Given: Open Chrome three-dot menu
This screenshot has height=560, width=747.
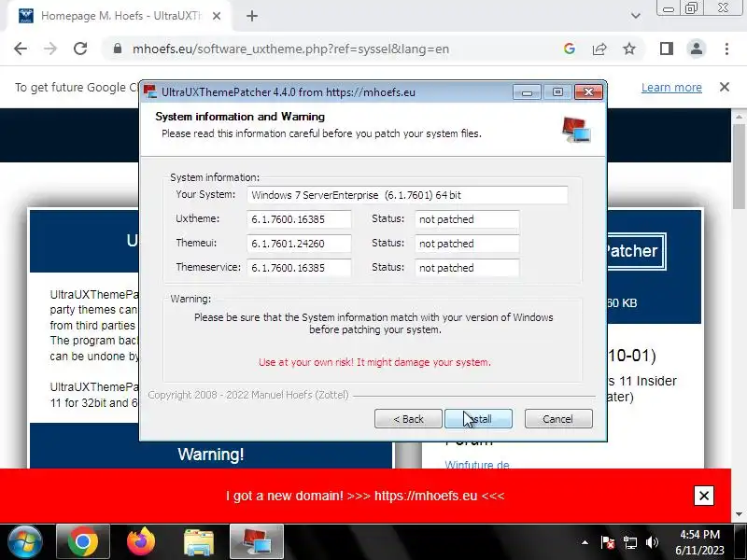Looking at the screenshot, I should pos(726,49).
